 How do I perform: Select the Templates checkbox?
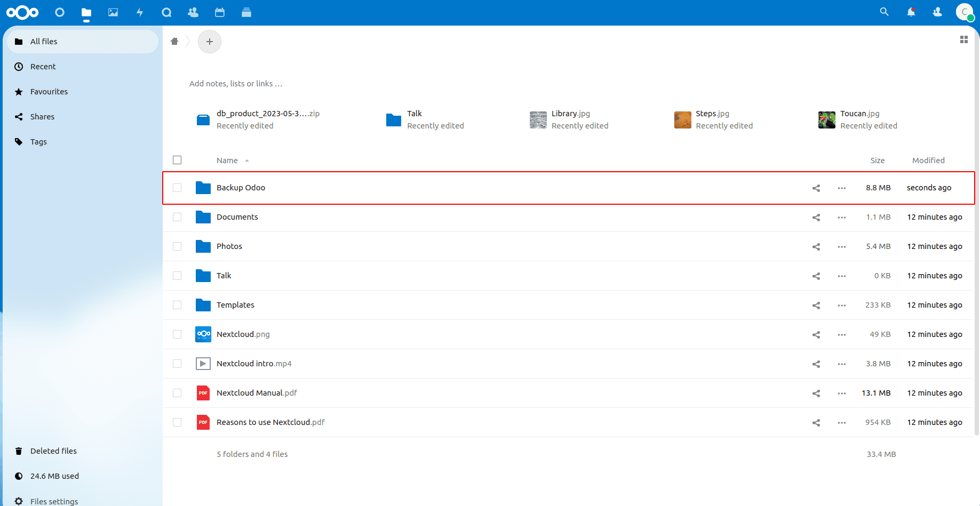click(x=177, y=305)
